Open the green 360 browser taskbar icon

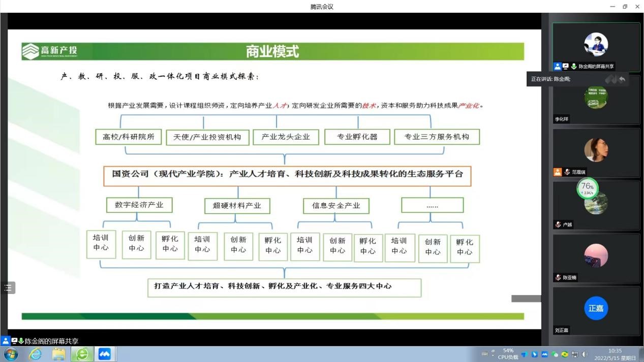(82, 354)
